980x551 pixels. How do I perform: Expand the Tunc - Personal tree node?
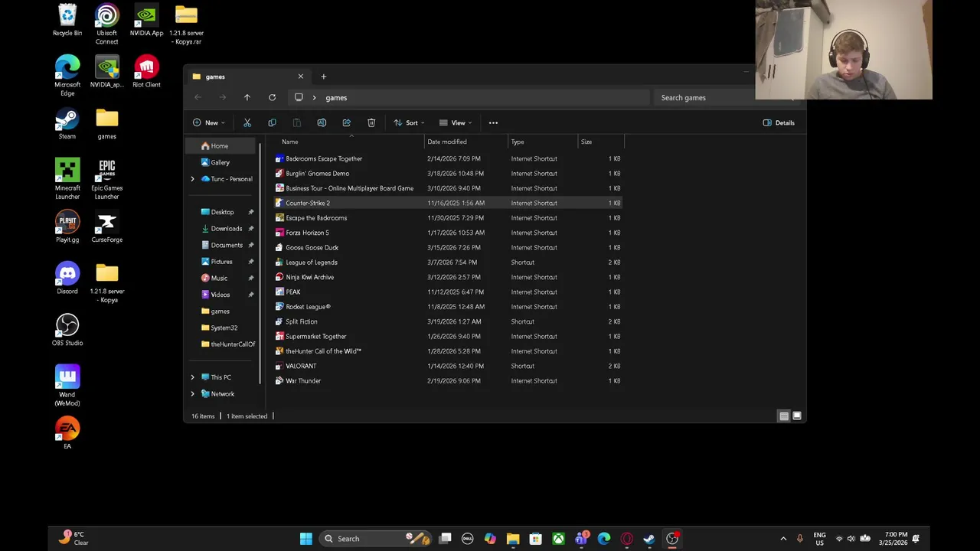192,179
